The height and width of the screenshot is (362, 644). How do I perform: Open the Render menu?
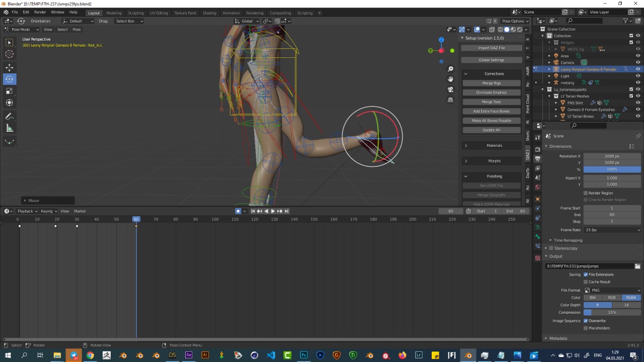click(40, 12)
